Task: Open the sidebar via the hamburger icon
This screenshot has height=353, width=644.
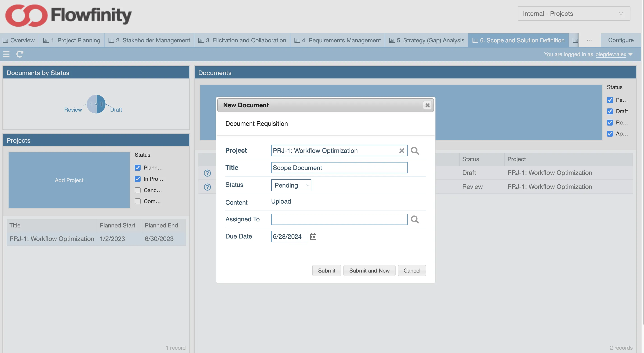Action: tap(6, 54)
